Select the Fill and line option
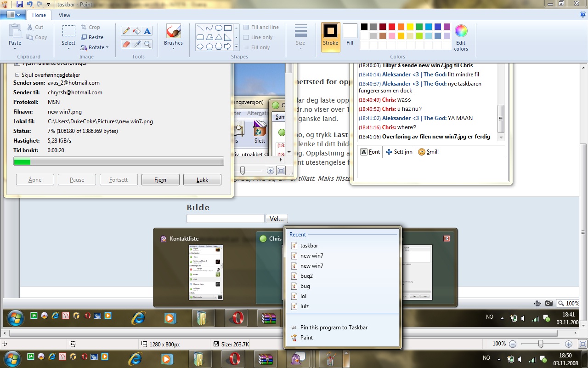This screenshot has width=588, height=368. tap(261, 27)
